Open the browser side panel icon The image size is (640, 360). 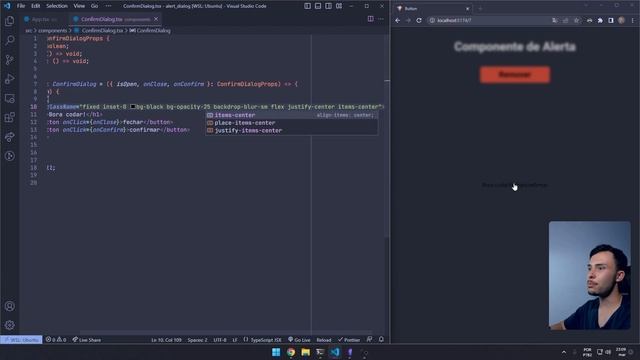point(611,20)
